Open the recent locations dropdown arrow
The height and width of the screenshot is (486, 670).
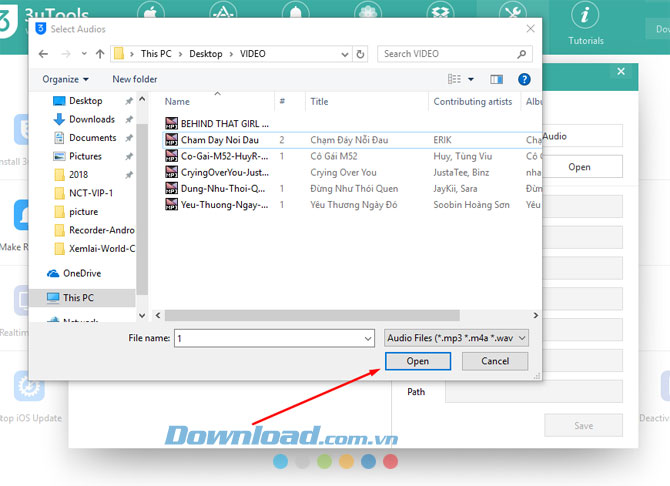[x=84, y=54]
